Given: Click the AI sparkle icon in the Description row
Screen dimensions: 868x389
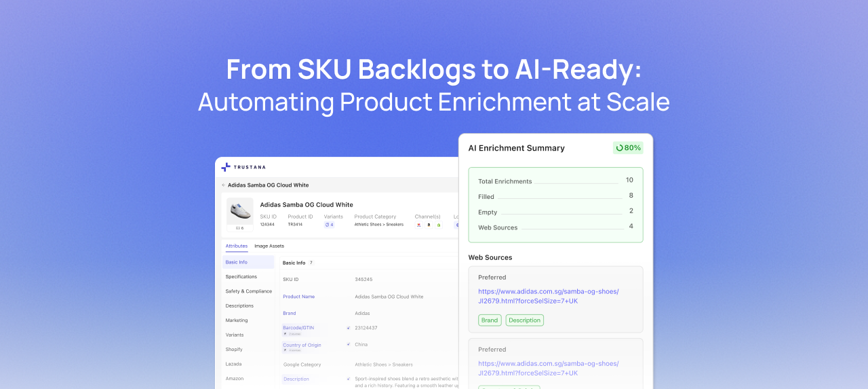Looking at the screenshot, I should pyautogui.click(x=348, y=379).
